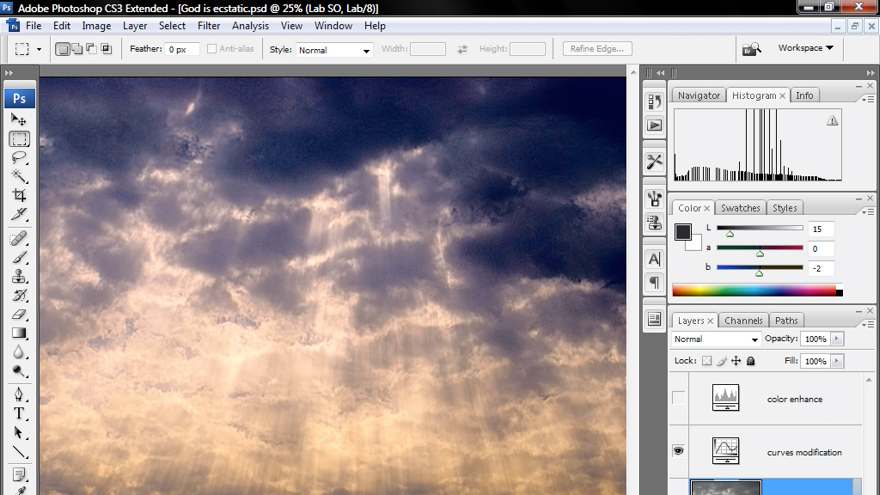880x495 pixels.
Task: Select the Move tool
Action: pyautogui.click(x=19, y=120)
